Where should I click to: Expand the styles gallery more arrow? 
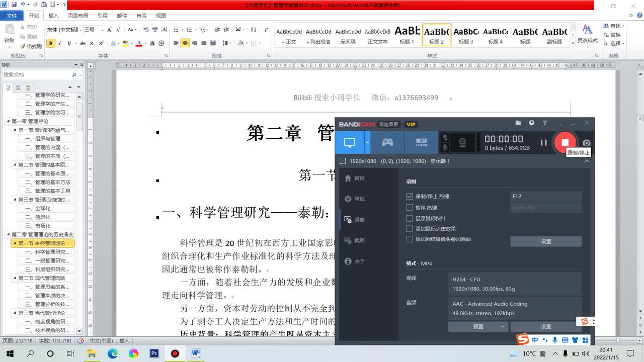click(573, 44)
